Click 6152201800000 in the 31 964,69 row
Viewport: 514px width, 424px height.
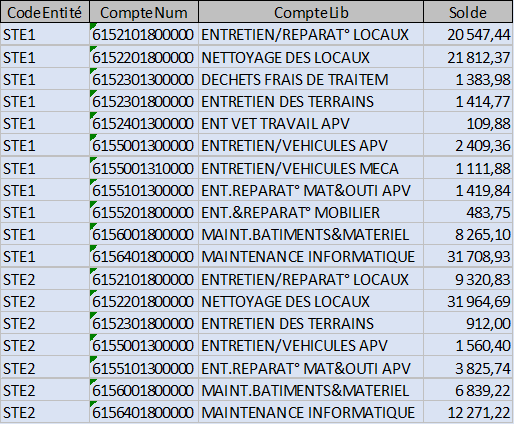click(x=143, y=302)
